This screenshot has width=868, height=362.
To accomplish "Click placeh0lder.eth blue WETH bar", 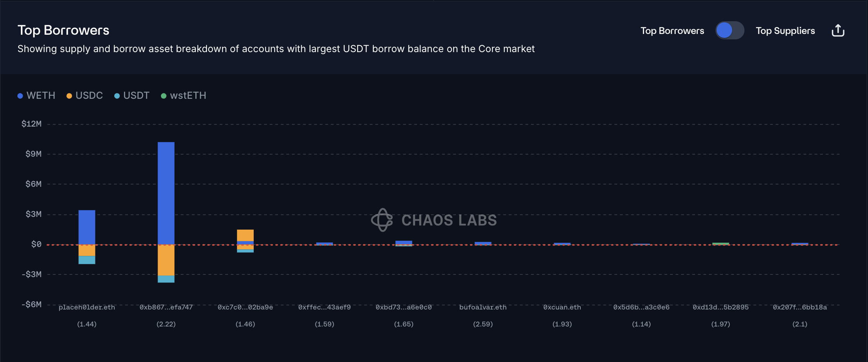I will pyautogui.click(x=87, y=227).
